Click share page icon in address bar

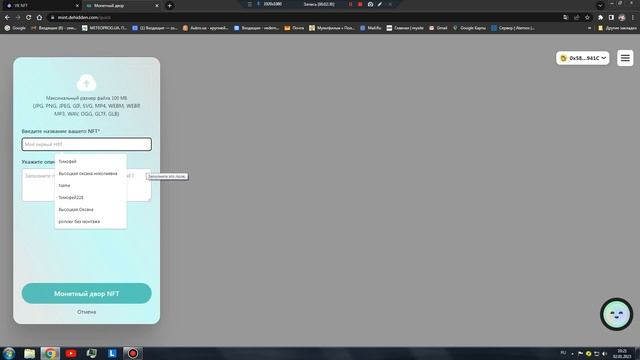click(576, 18)
